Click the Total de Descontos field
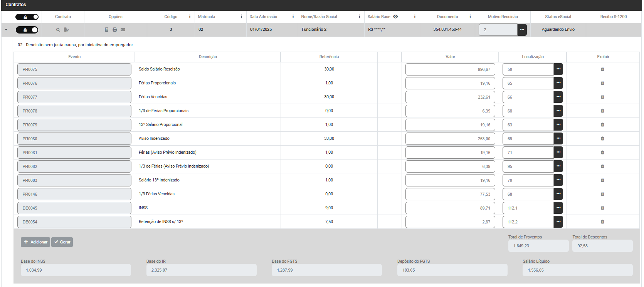The width and height of the screenshot is (644, 287). 603,246
